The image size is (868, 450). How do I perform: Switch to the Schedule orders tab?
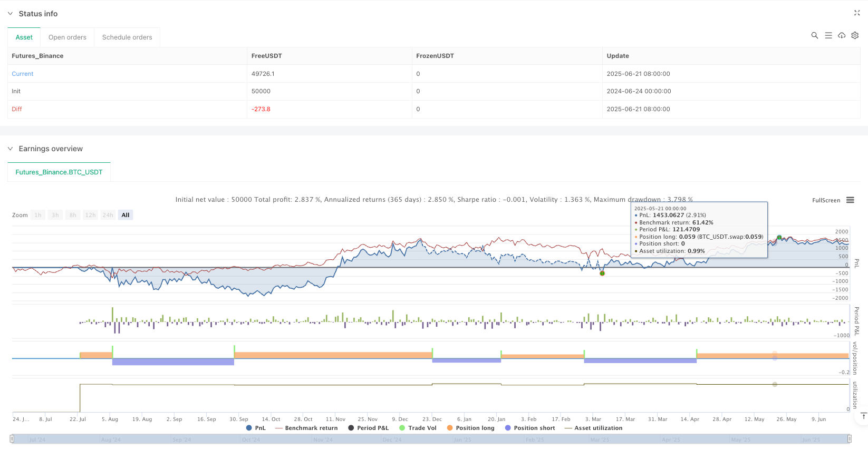point(127,37)
